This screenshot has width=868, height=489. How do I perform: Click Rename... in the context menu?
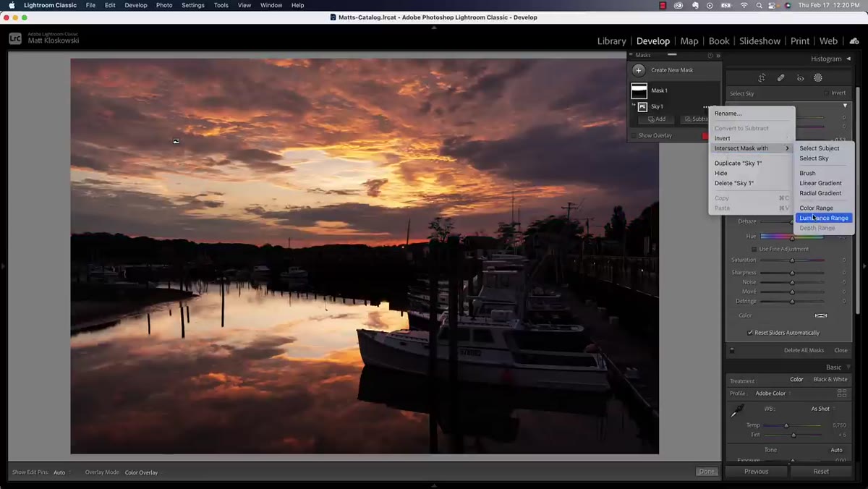[728, 114]
